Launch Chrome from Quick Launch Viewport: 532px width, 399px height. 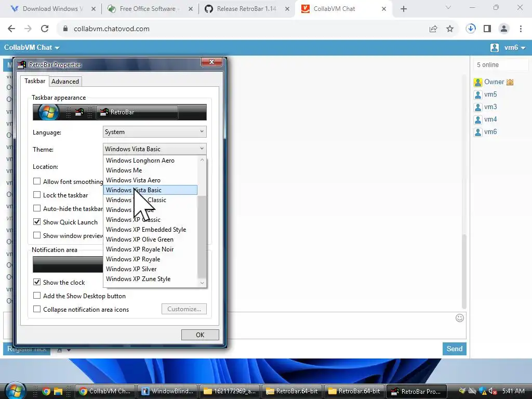point(46,391)
